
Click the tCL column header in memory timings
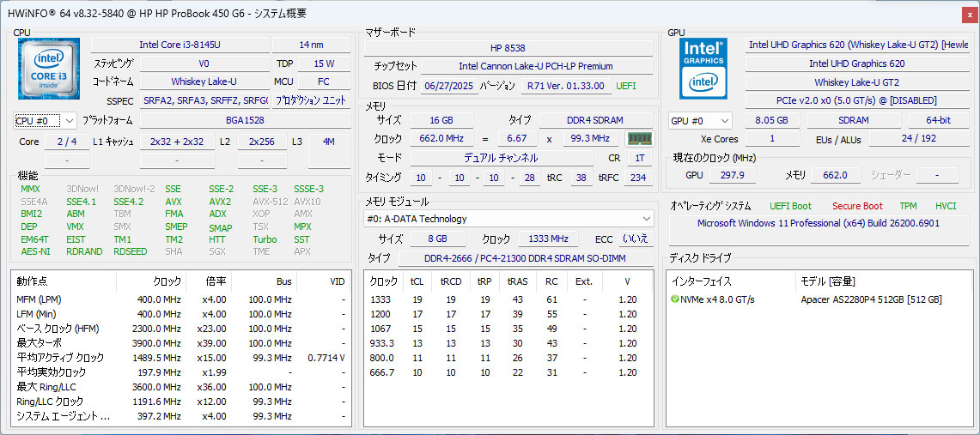(417, 281)
